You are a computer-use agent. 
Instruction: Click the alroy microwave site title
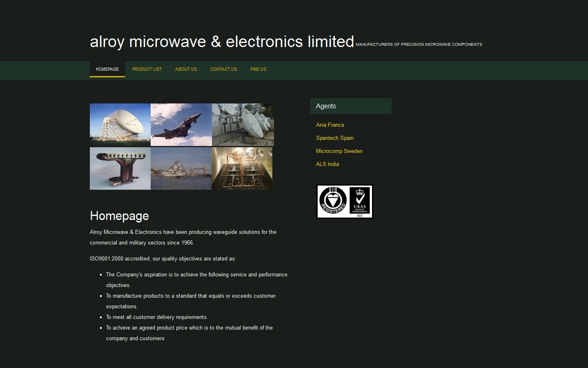(x=222, y=41)
